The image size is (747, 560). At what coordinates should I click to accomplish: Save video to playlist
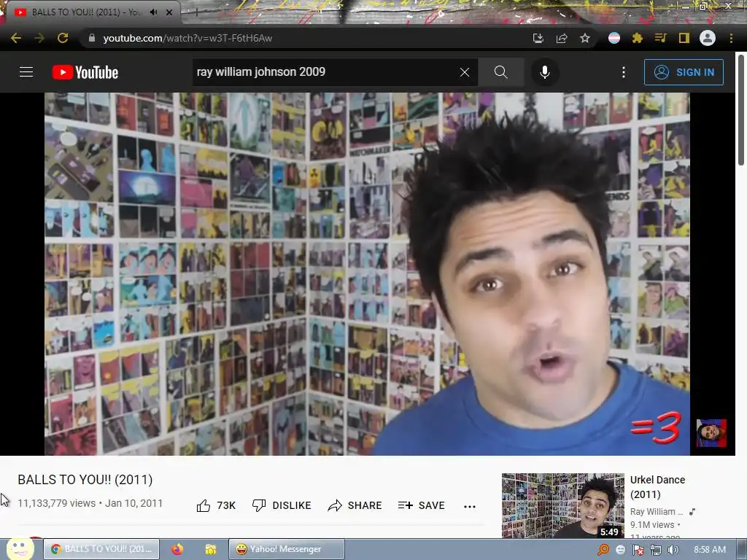[421, 505]
